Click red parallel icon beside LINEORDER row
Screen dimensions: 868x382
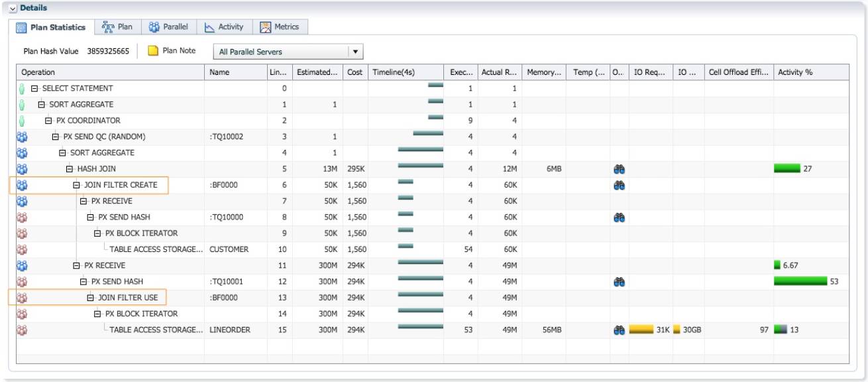pyautogui.click(x=21, y=330)
